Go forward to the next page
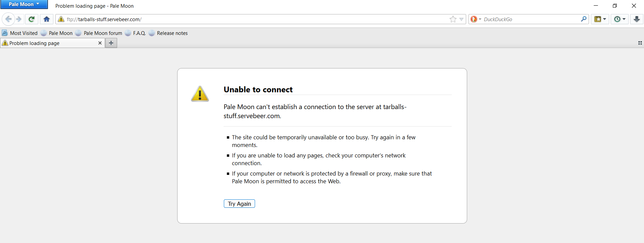This screenshot has height=243, width=644. (x=19, y=19)
